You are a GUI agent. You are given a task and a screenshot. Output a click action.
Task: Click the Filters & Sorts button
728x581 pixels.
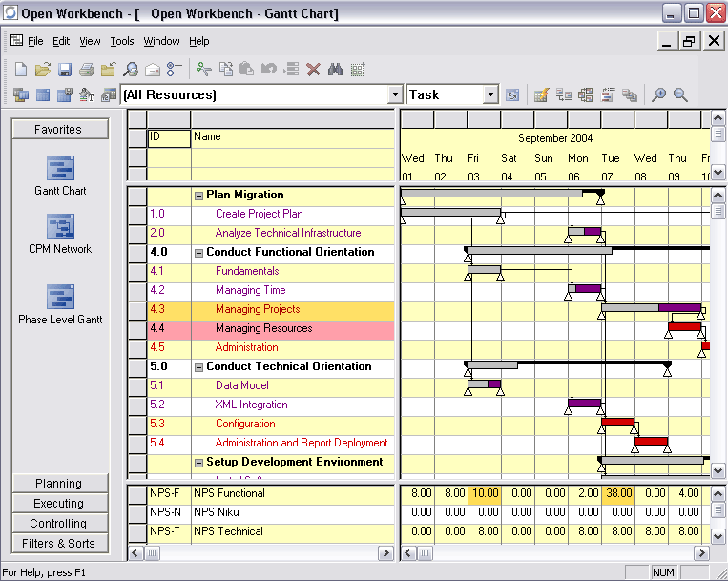click(59, 544)
